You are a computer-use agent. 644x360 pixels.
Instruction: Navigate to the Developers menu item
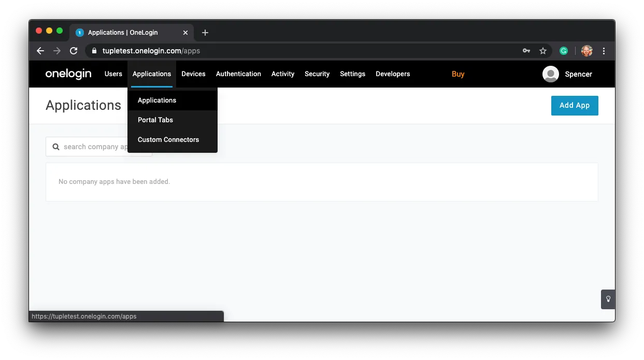(x=393, y=74)
